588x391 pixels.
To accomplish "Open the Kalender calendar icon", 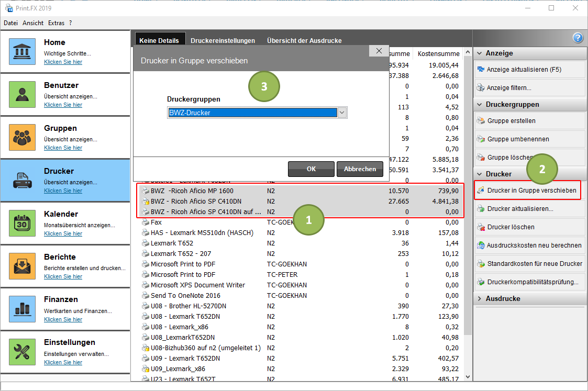I will (22, 223).
